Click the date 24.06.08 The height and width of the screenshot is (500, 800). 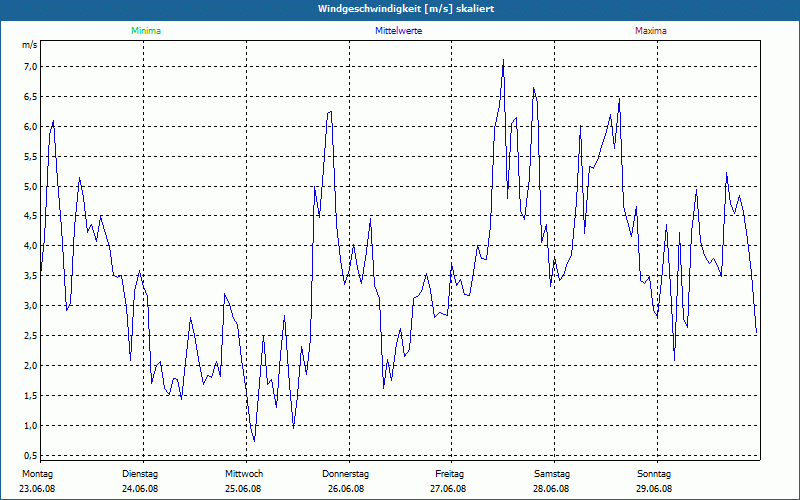click(140, 489)
